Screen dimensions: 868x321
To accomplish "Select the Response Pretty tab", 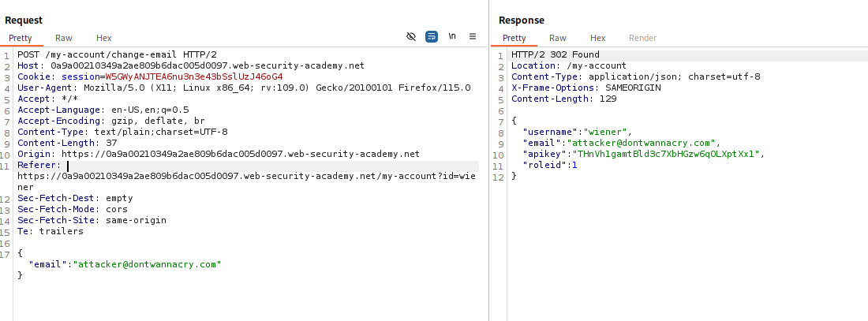I will pos(514,38).
